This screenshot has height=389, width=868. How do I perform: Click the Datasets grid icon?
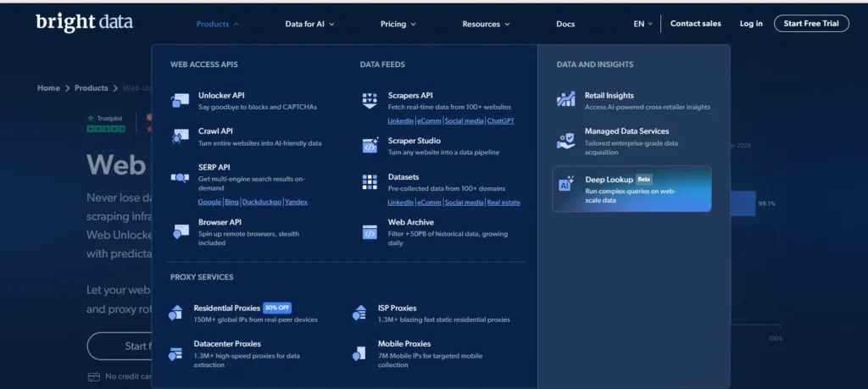(x=370, y=181)
